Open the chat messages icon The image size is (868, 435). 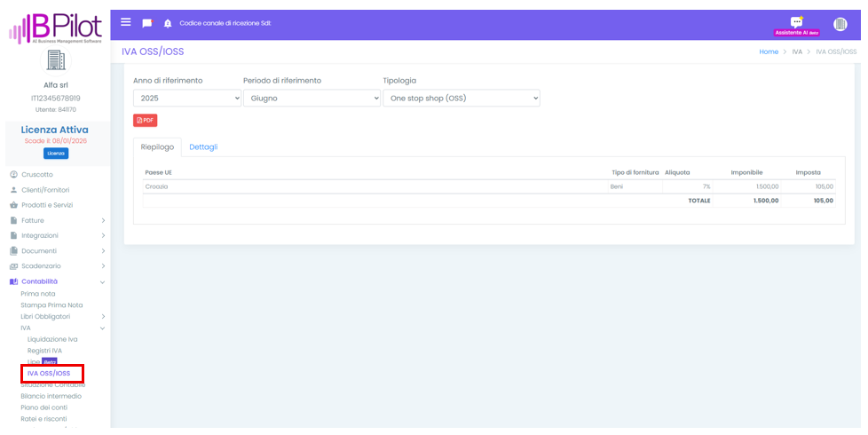tap(146, 23)
